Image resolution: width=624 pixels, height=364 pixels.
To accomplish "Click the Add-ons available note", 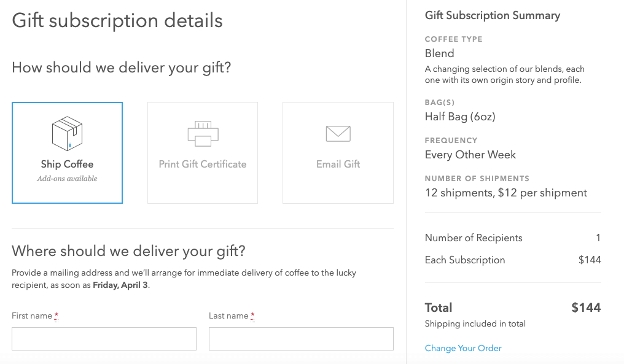I will click(68, 179).
